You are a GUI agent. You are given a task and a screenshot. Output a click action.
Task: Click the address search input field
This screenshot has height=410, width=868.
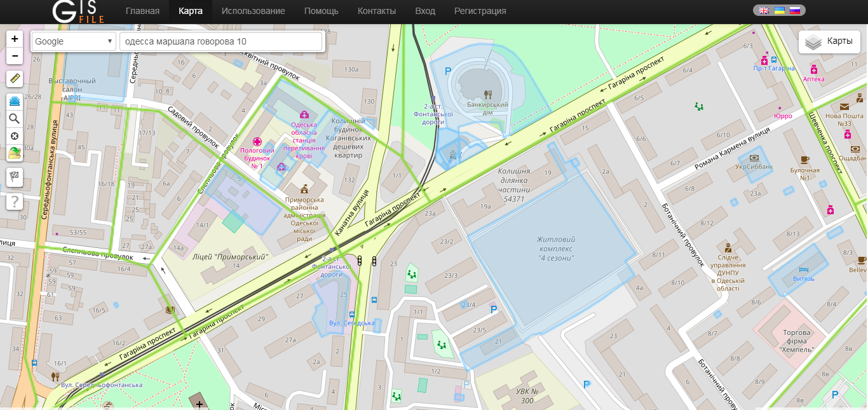pyautogui.click(x=220, y=41)
